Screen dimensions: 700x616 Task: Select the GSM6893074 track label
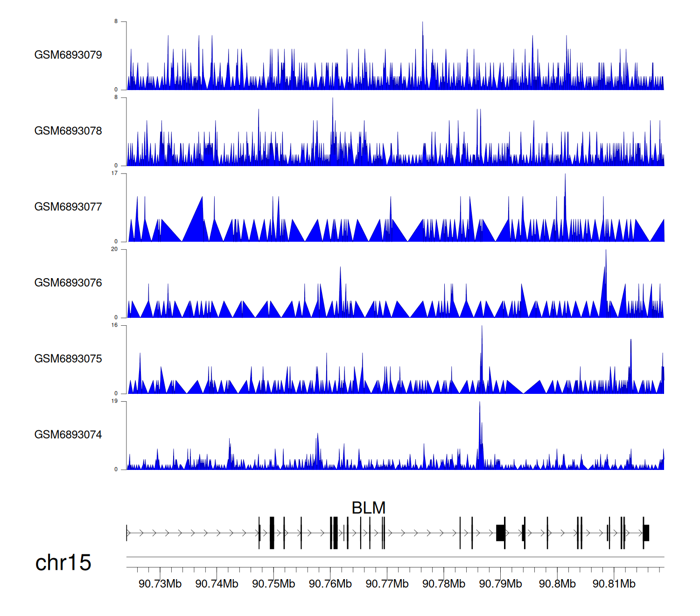(x=68, y=435)
